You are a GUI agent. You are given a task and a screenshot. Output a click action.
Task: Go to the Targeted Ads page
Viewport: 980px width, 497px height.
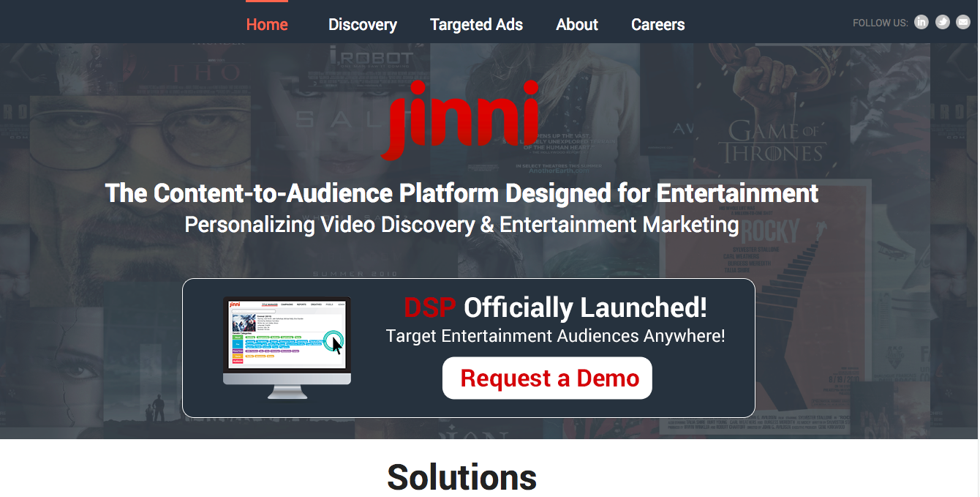[476, 24]
